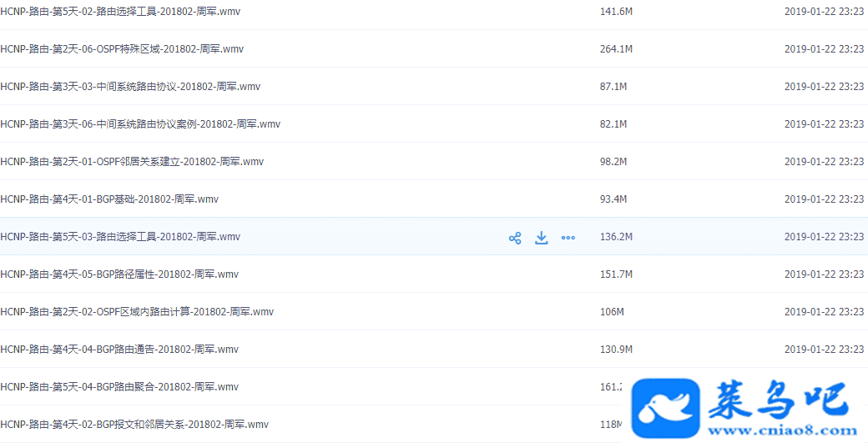Click the 98.2M file size
Image resolution: width=868 pixels, height=448 pixels.
point(613,162)
